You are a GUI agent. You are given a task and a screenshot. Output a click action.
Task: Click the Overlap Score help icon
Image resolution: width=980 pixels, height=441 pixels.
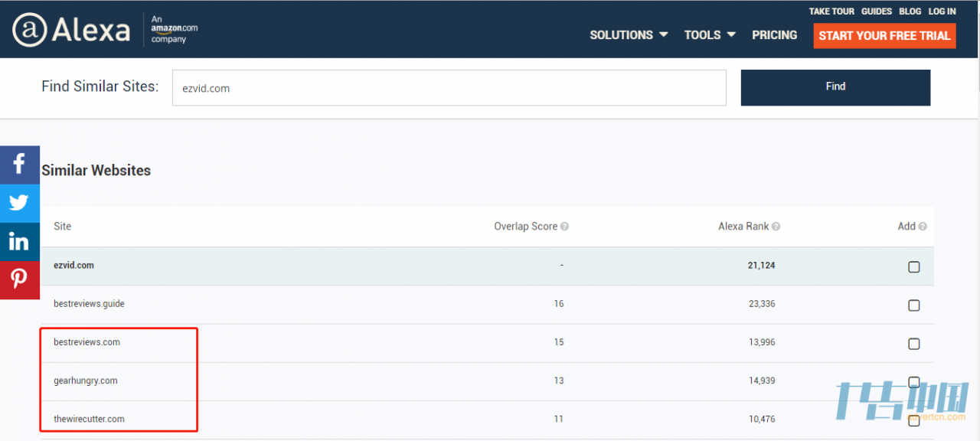[564, 227]
